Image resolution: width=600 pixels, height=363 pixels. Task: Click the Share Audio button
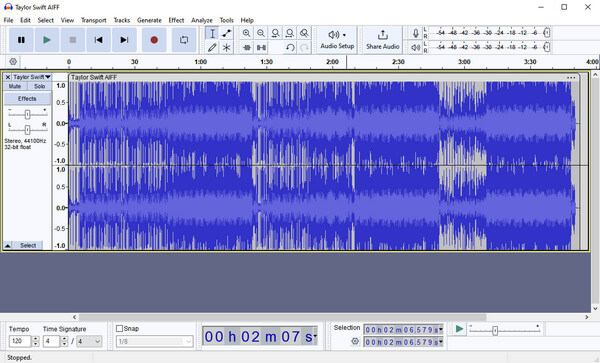(383, 40)
